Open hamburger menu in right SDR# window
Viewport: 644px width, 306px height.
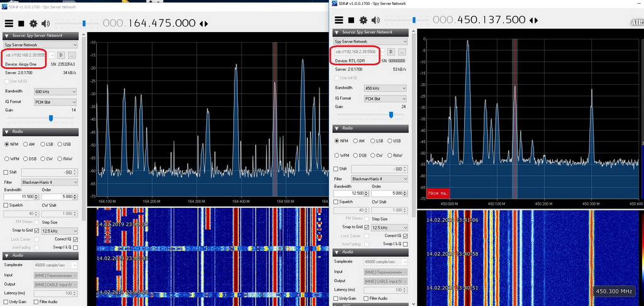(339, 20)
